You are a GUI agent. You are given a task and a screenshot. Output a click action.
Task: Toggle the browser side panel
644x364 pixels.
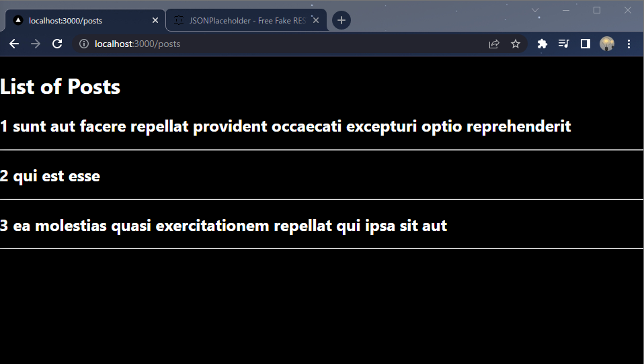[x=586, y=44]
